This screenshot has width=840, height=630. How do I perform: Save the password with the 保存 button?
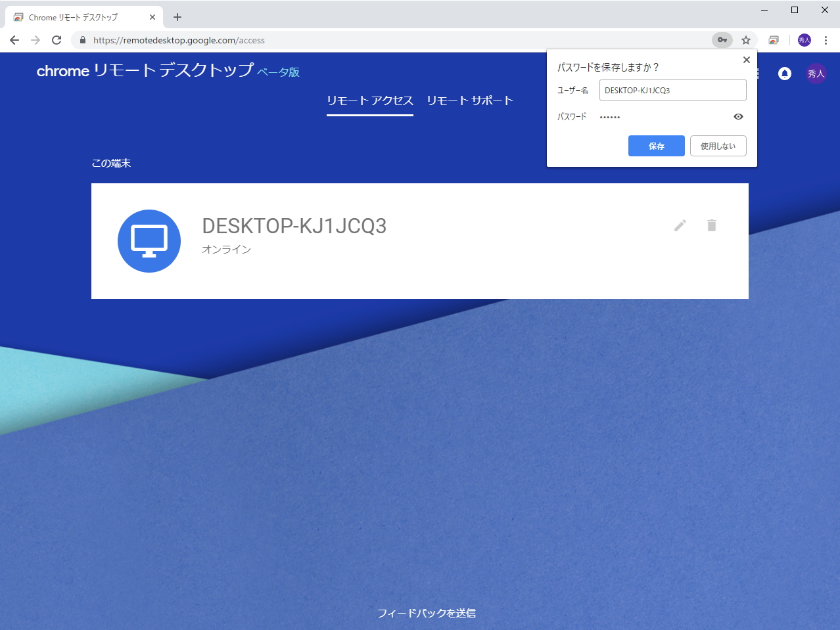coord(656,146)
